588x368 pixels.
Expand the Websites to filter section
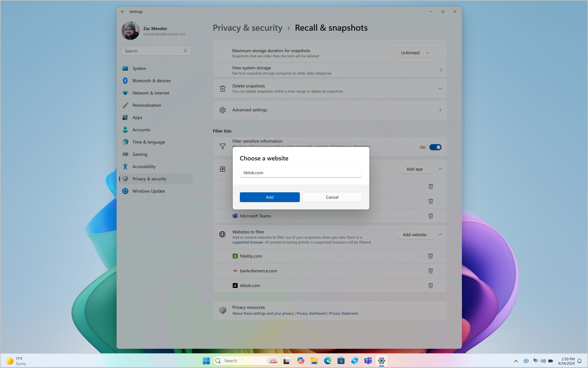tap(440, 235)
